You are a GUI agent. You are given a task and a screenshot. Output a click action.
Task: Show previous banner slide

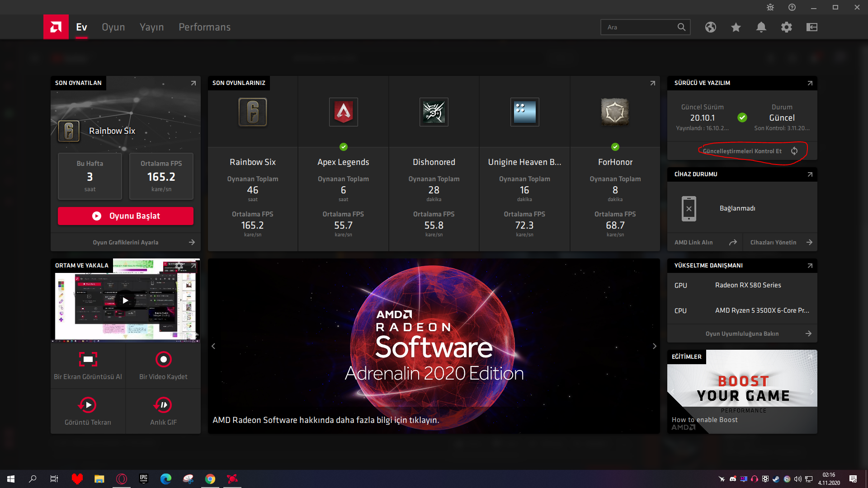[x=213, y=346]
